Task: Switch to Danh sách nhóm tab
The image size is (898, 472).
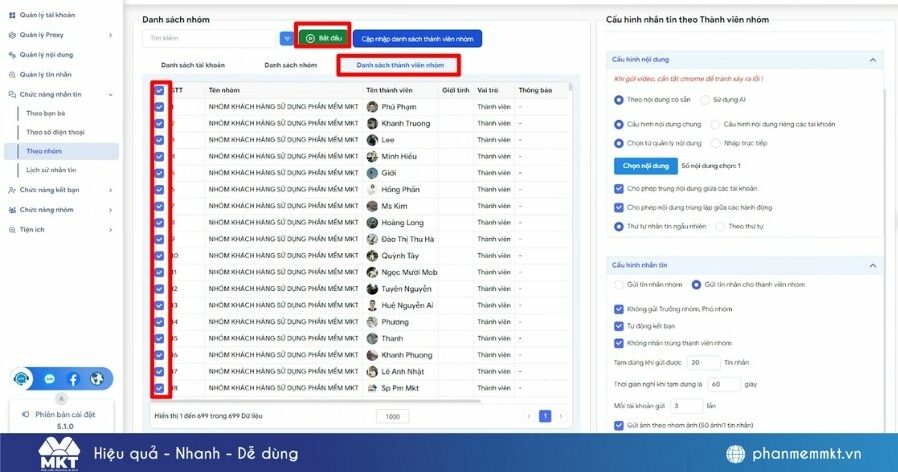Action: point(290,65)
